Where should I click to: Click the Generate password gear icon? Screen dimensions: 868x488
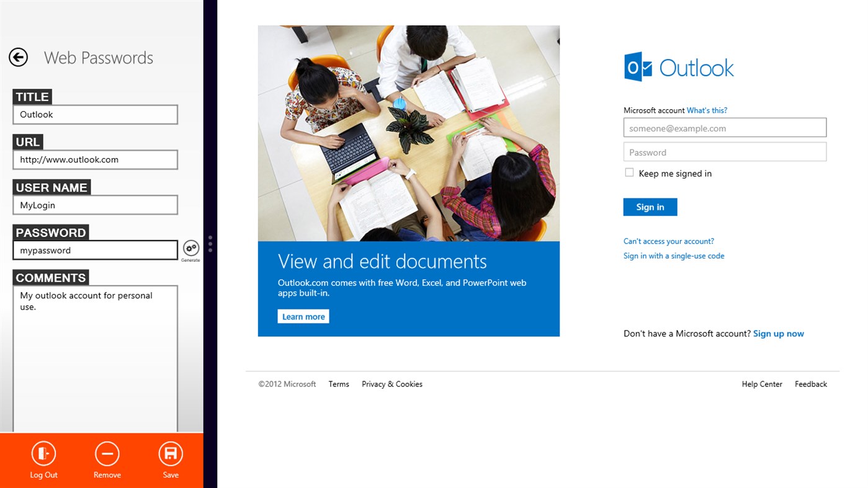coord(190,249)
